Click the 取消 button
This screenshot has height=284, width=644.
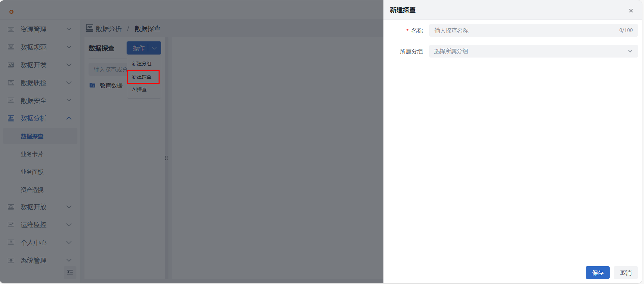626,273
